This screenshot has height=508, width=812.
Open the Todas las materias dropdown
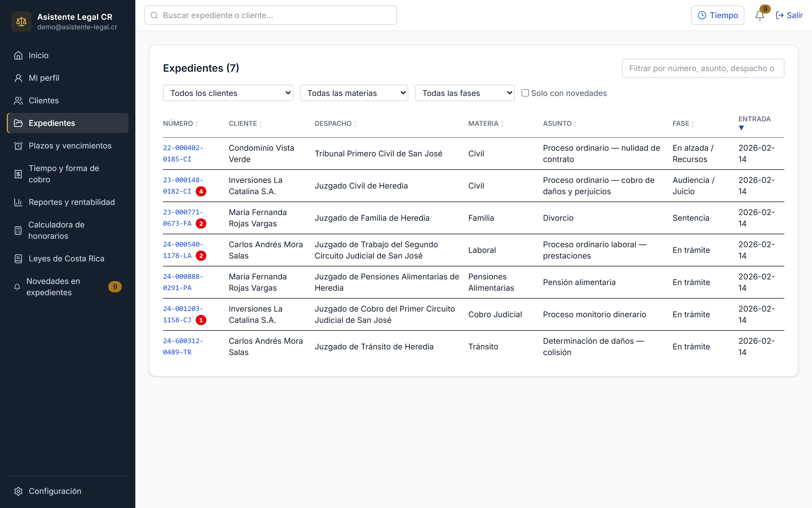pos(354,93)
